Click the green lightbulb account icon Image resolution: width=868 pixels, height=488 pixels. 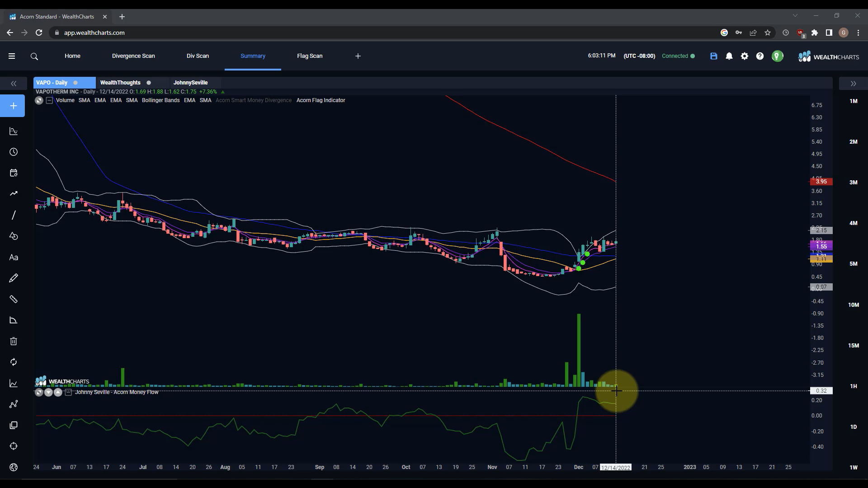click(777, 56)
